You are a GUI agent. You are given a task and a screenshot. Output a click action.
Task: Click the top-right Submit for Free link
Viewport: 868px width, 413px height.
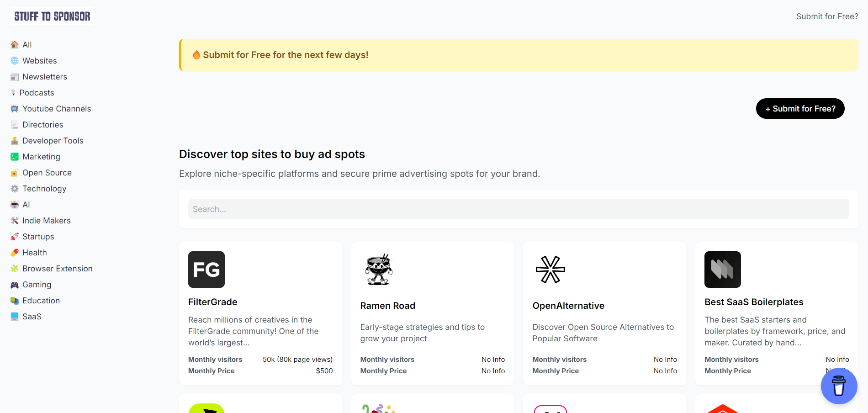[x=827, y=16]
